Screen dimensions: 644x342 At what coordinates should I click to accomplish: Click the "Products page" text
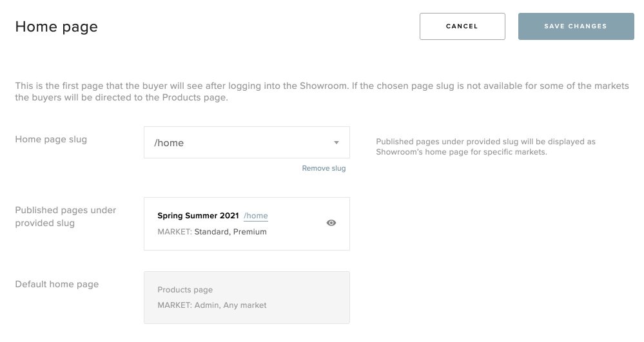point(185,290)
